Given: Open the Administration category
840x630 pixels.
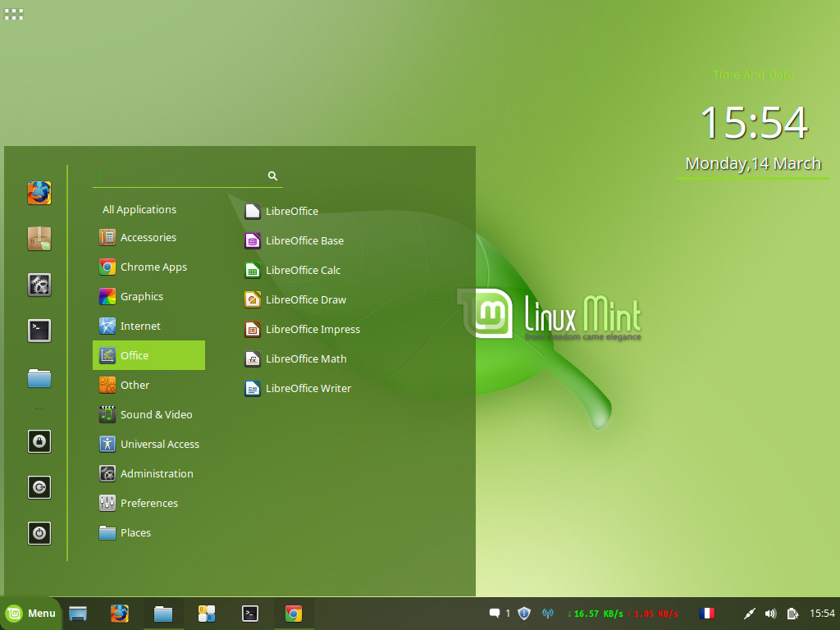Looking at the screenshot, I should 149,473.
